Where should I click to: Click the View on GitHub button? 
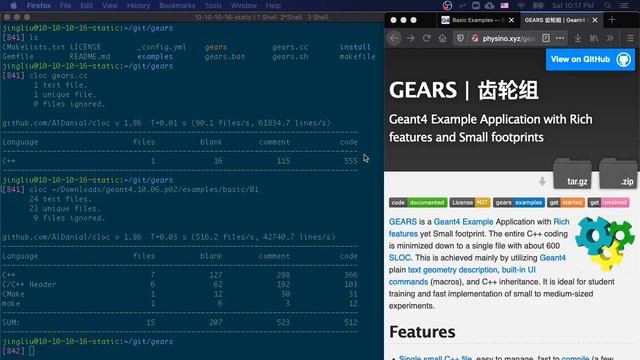coord(590,60)
